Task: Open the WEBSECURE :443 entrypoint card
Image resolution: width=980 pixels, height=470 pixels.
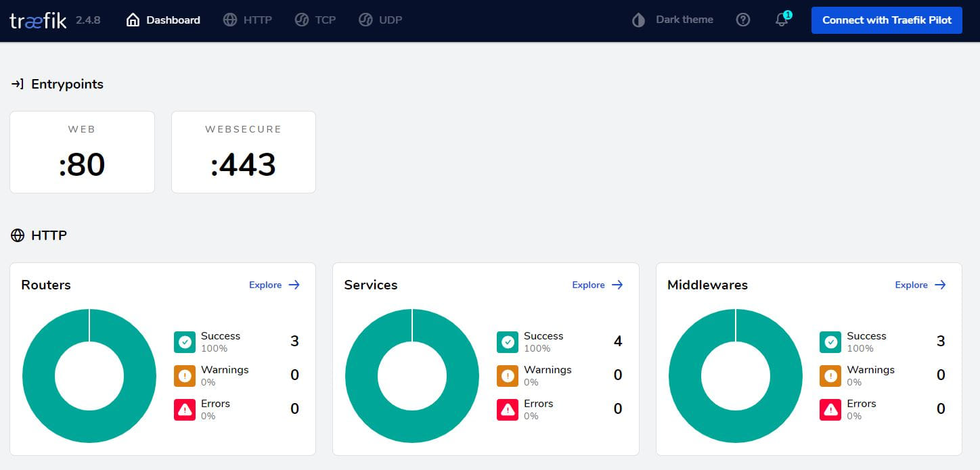Action: [243, 151]
